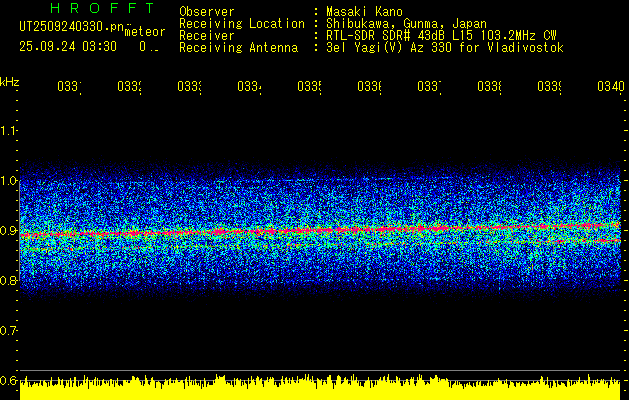Click the 3el Yagi antenna description
The image size is (629, 400).
[445, 48]
